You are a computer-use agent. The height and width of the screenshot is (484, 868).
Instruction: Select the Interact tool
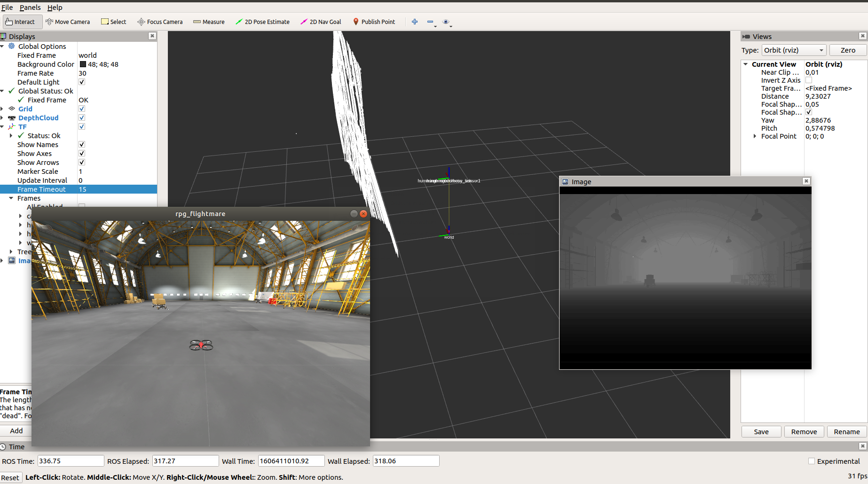pyautogui.click(x=22, y=22)
